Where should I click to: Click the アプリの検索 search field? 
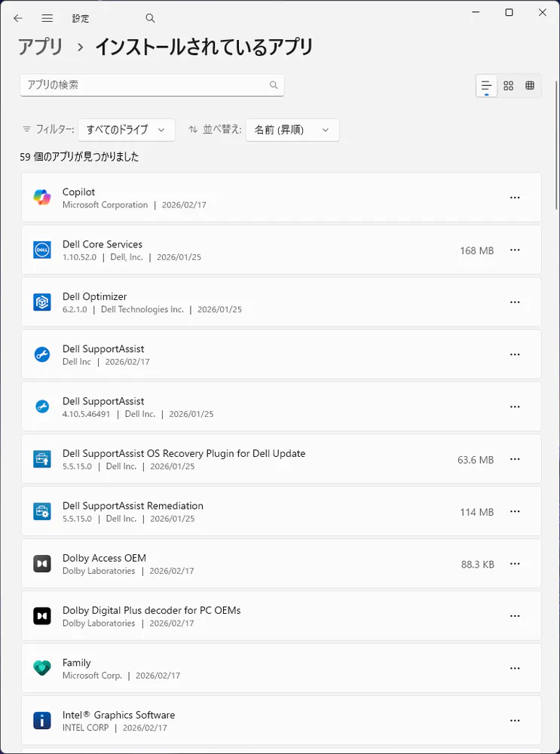(143, 85)
